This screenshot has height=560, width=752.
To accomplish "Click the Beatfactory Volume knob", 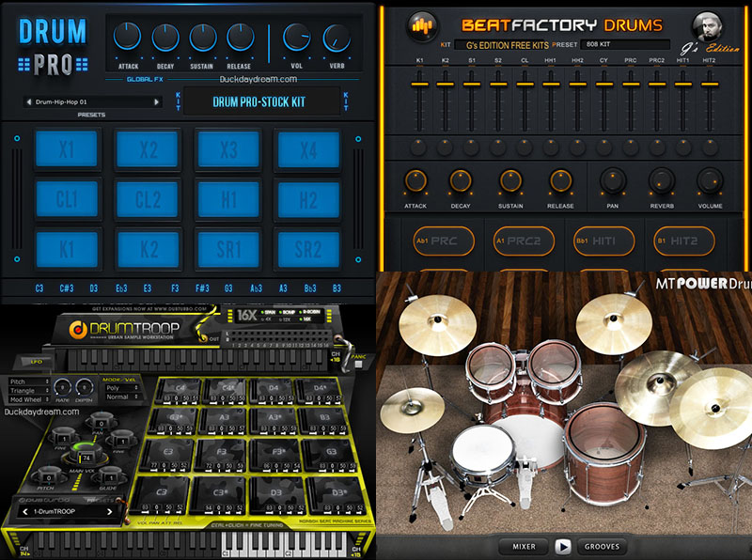I will click(x=710, y=180).
